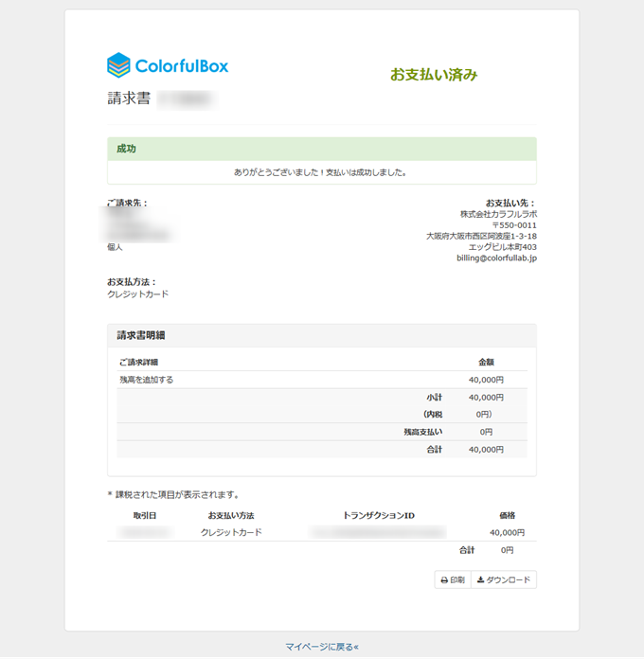Click the 価格 column header
This screenshot has height=659, width=644.
507,516
